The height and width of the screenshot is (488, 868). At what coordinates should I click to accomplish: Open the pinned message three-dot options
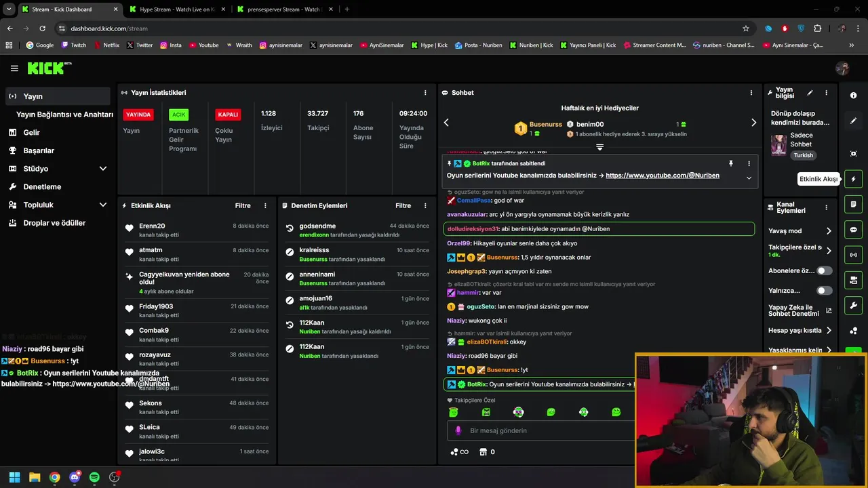pos(749,163)
